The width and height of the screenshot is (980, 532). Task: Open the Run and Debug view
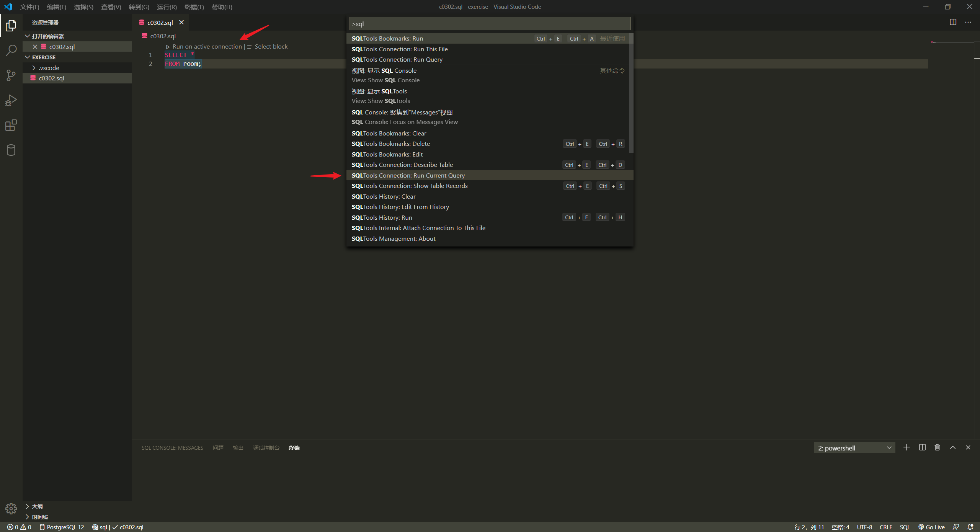pyautogui.click(x=11, y=100)
